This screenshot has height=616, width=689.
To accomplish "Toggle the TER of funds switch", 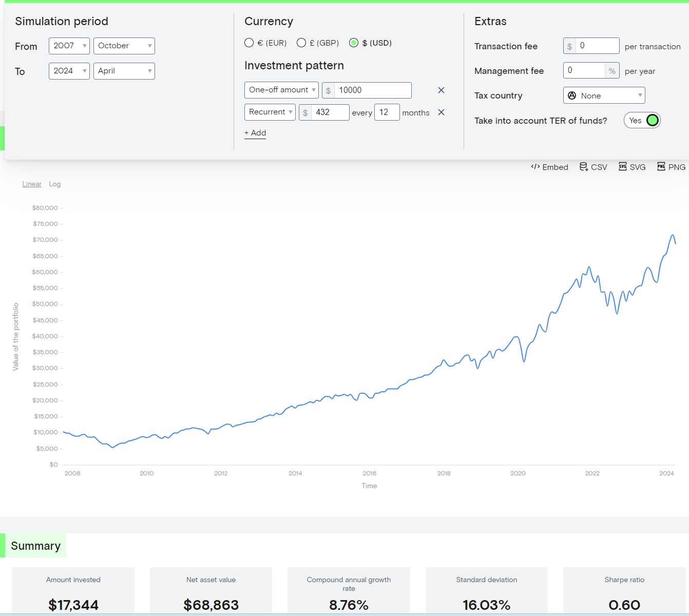I will (642, 120).
